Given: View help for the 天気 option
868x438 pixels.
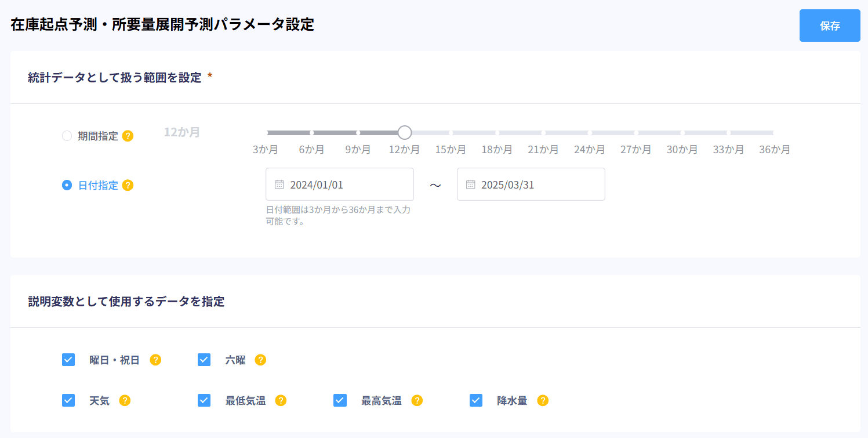Looking at the screenshot, I should point(125,400).
